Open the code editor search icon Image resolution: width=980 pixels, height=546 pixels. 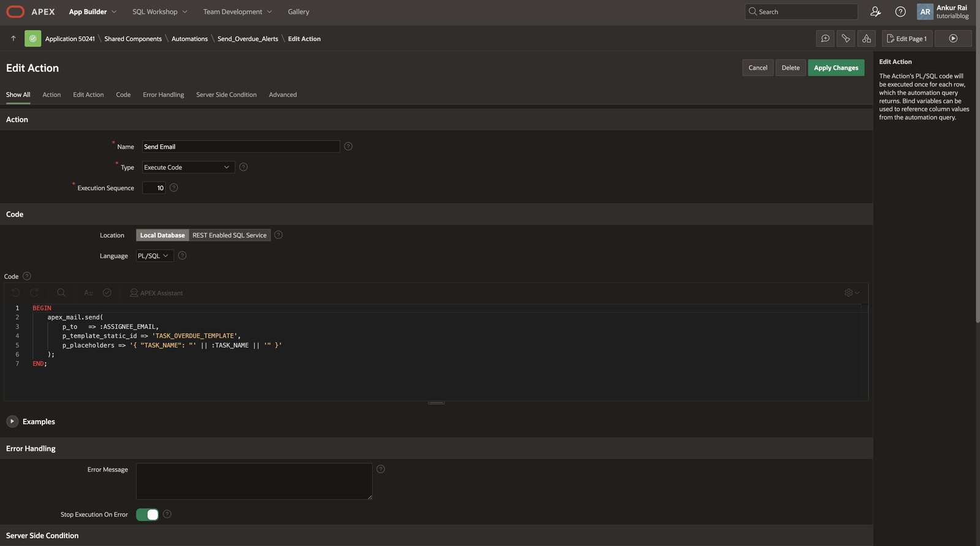(61, 293)
